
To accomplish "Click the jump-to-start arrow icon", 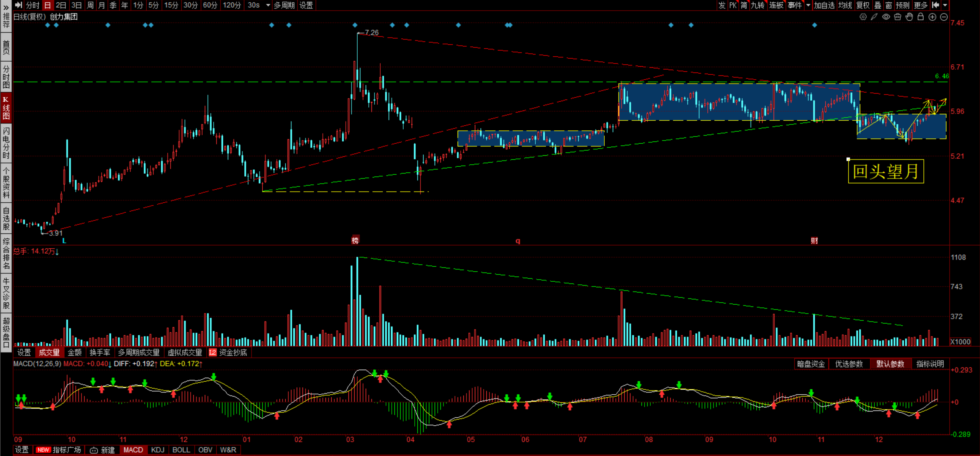I will coord(935,5).
